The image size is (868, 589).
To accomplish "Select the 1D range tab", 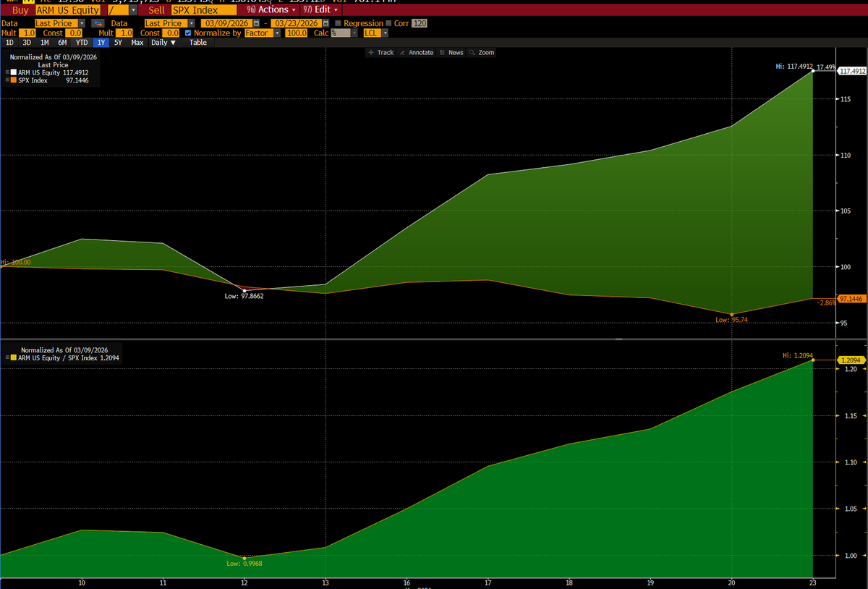I will tap(9, 43).
